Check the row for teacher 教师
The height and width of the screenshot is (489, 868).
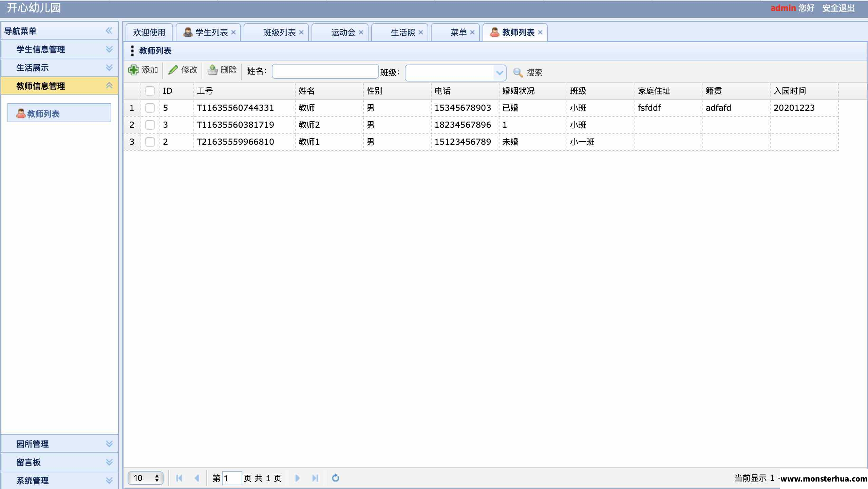(150, 108)
